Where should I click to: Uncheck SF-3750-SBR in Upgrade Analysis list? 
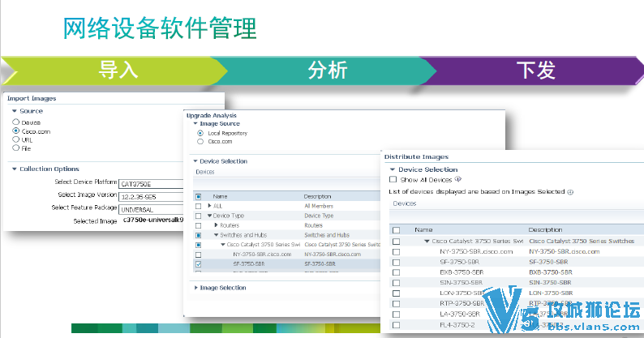pyautogui.click(x=199, y=264)
